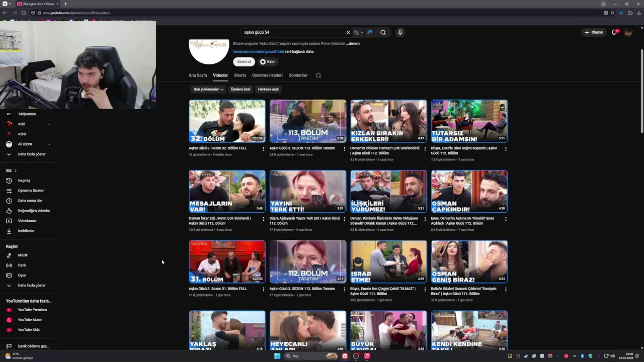Open 112. Bölüm Tanıtım video thumbnail
This screenshot has width=644, height=362.
(x=308, y=262)
